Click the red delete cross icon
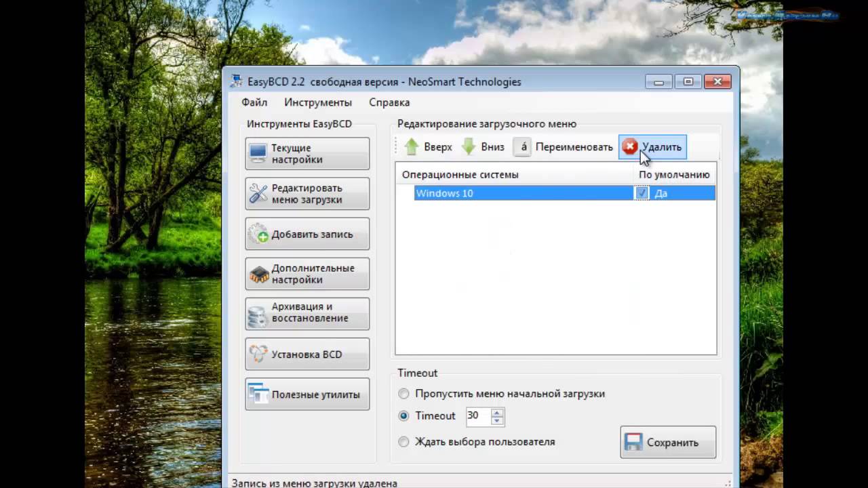The image size is (868, 488). tap(630, 147)
